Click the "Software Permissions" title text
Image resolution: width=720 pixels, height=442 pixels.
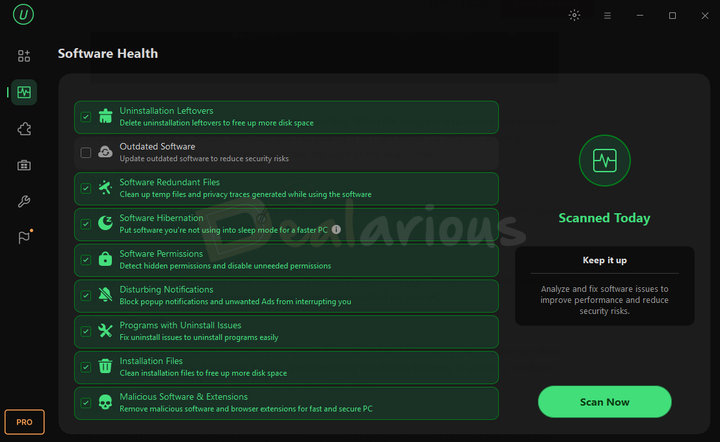(161, 254)
